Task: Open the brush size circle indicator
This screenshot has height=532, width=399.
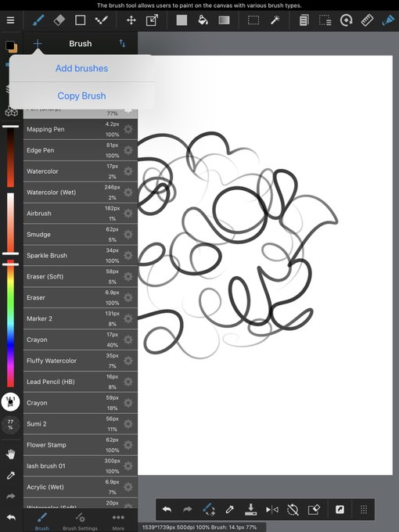Action: click(10, 402)
